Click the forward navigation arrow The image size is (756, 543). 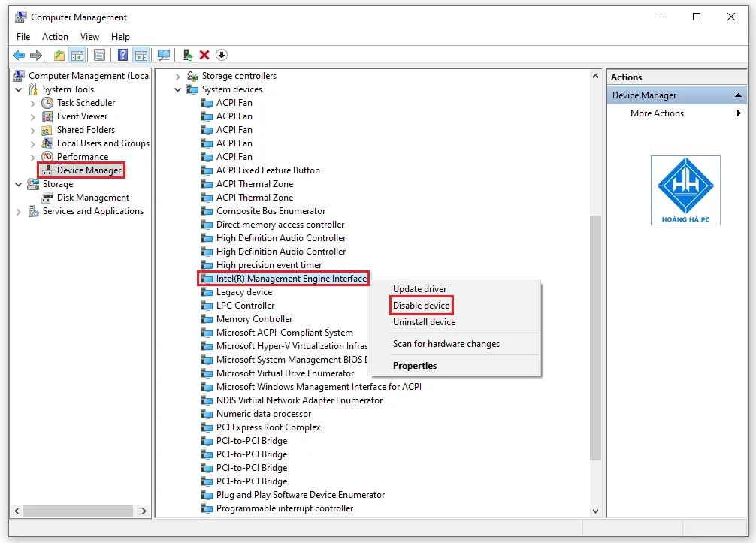tap(35, 54)
